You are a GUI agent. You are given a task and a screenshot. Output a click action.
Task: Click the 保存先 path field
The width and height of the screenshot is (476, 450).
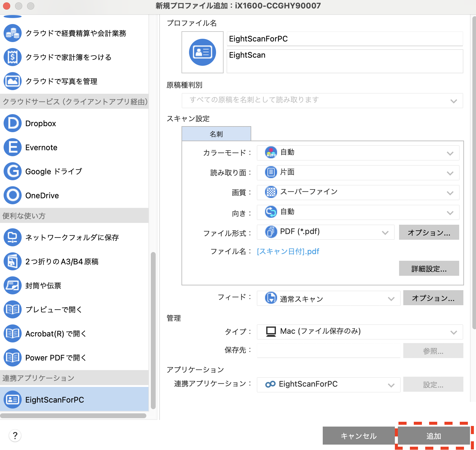coord(328,351)
